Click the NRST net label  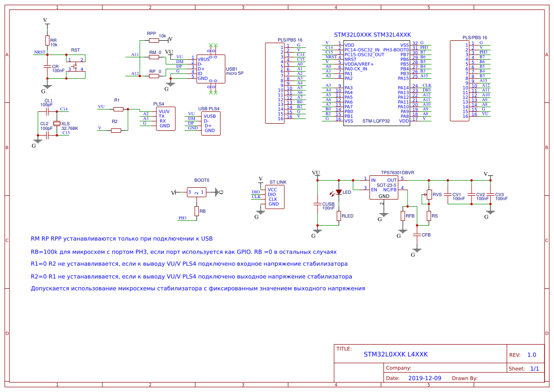tap(40, 52)
